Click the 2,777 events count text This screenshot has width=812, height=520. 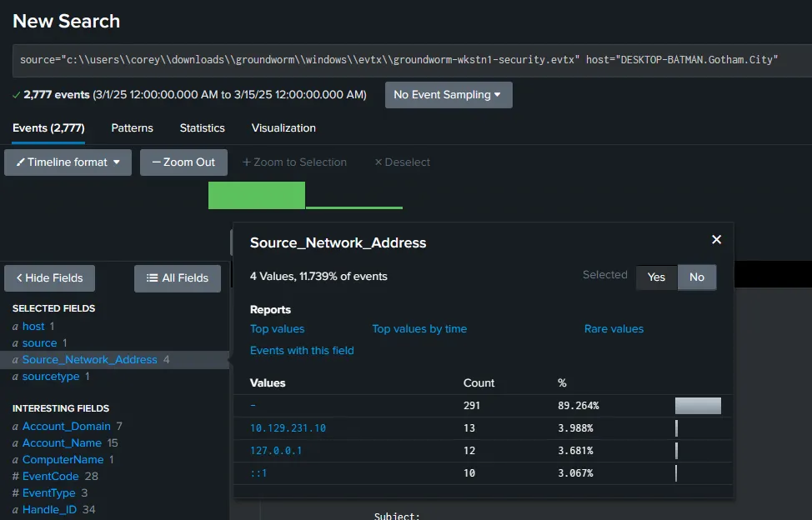pos(57,95)
